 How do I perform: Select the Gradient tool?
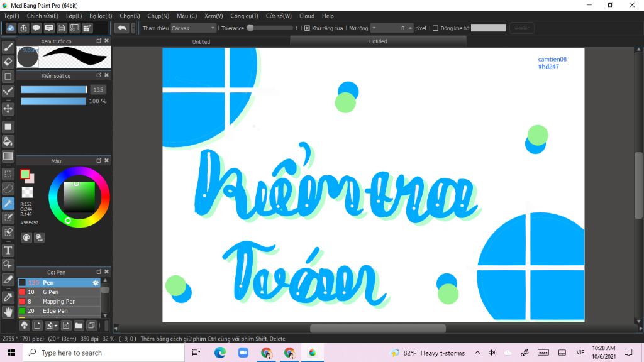(x=8, y=156)
